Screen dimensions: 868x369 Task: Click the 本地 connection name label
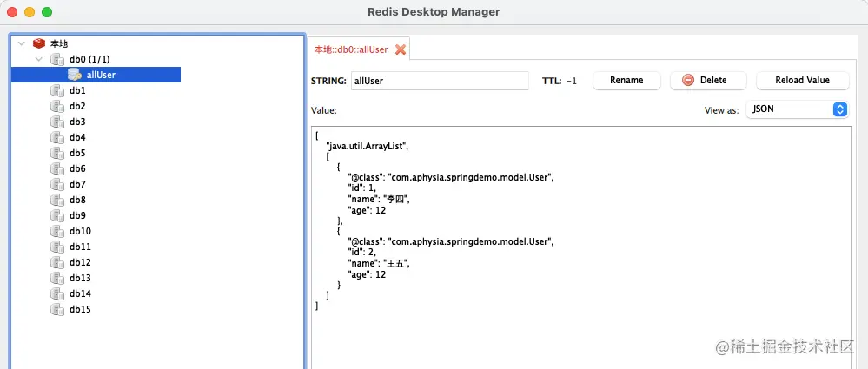click(x=59, y=43)
